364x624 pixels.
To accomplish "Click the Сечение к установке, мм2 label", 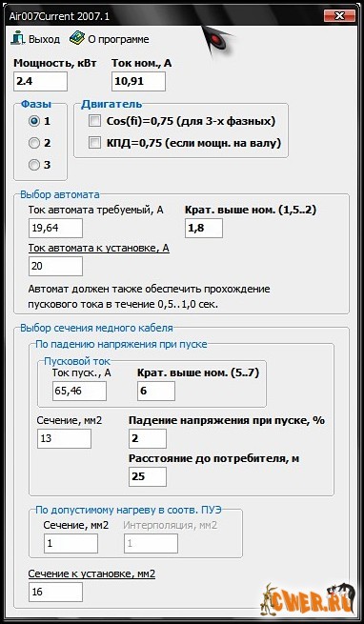I will coord(91,574).
